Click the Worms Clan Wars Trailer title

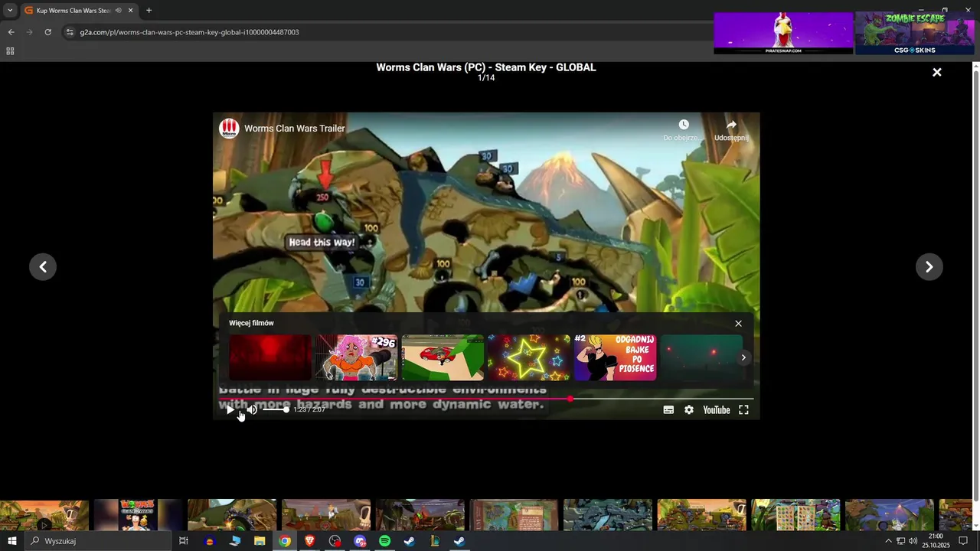pyautogui.click(x=295, y=129)
